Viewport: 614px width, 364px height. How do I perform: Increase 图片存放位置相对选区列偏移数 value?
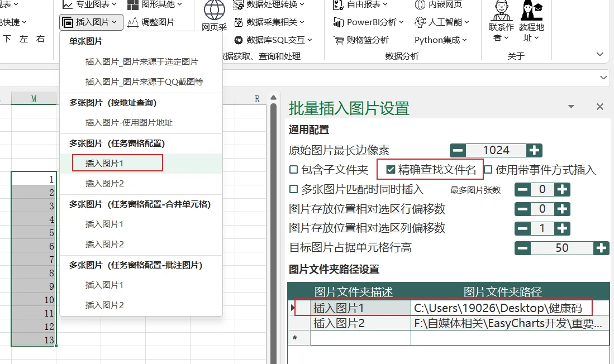click(x=562, y=228)
